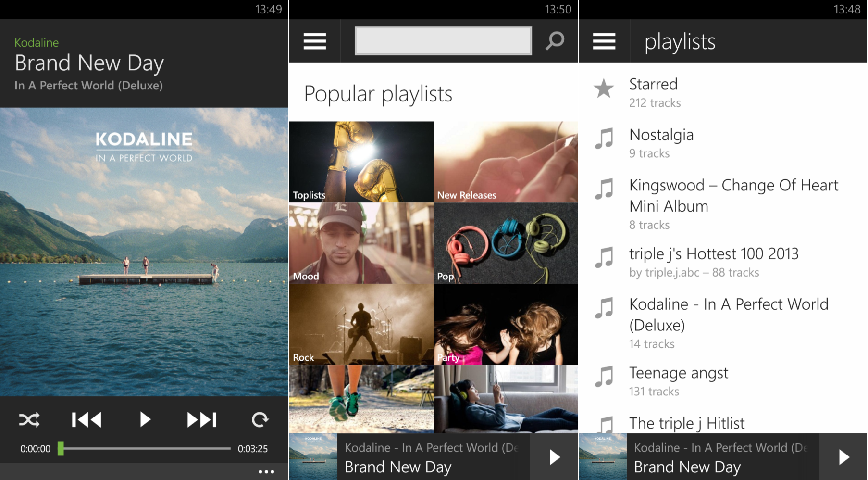
Task: Open hamburger menu on playlists screen
Action: (x=604, y=41)
